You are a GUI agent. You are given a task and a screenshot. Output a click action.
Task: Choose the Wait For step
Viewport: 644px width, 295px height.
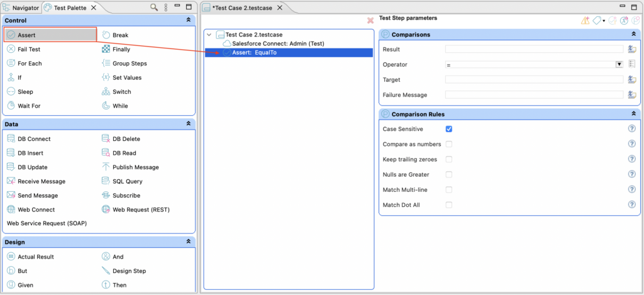pyautogui.click(x=24, y=106)
